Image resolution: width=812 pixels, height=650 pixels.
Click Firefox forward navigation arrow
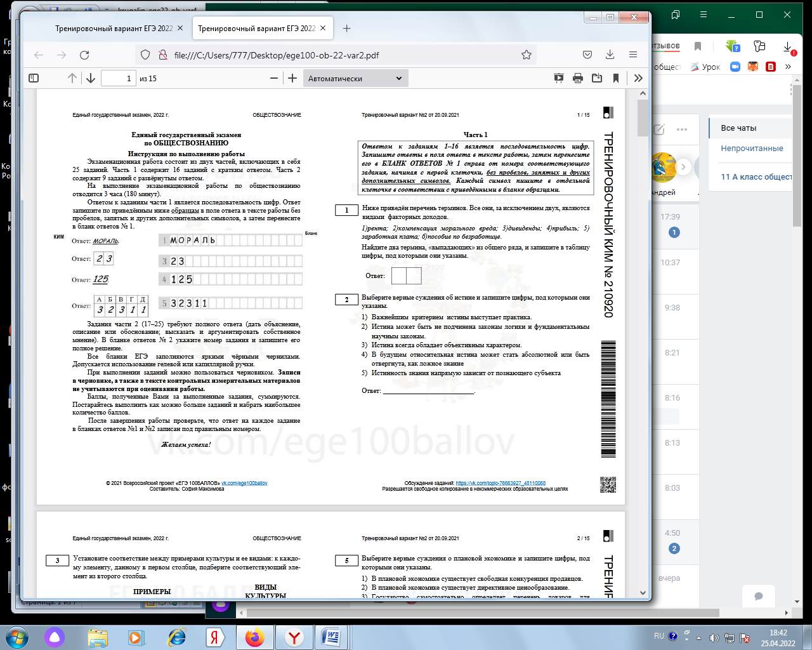[62, 55]
